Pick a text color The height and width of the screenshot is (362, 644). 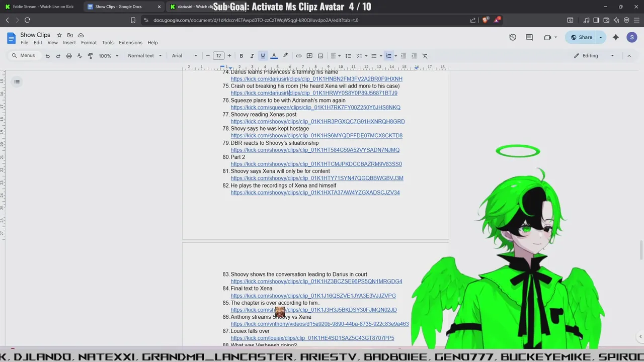coord(274,56)
